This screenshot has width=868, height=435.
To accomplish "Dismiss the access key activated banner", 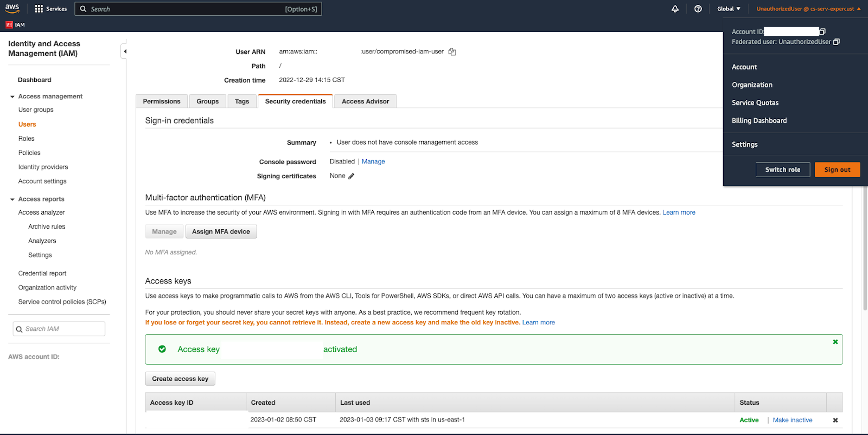I will [x=835, y=342].
